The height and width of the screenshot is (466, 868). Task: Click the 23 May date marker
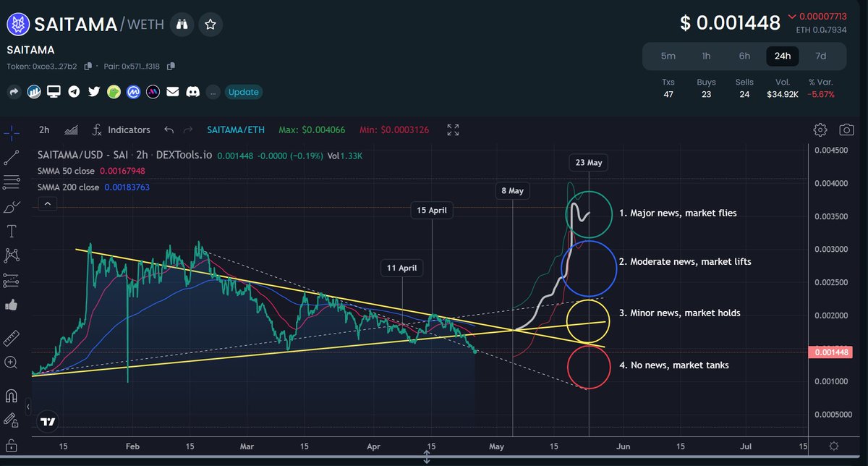(589, 162)
